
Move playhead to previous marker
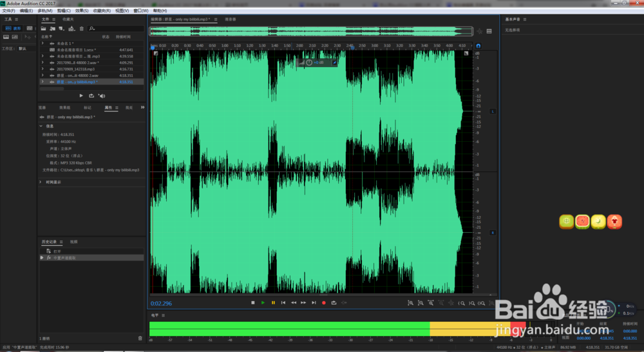[283, 302]
